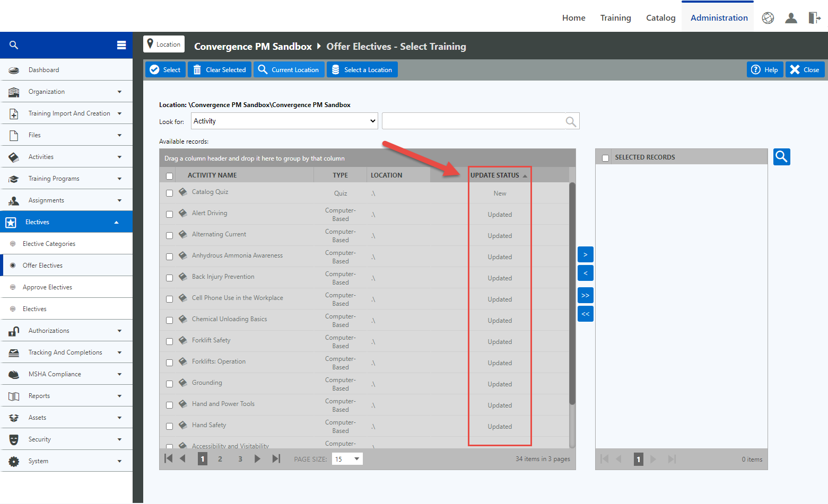This screenshot has height=504, width=828.
Task: Click the Assets cubes icon
Action: [14, 418]
